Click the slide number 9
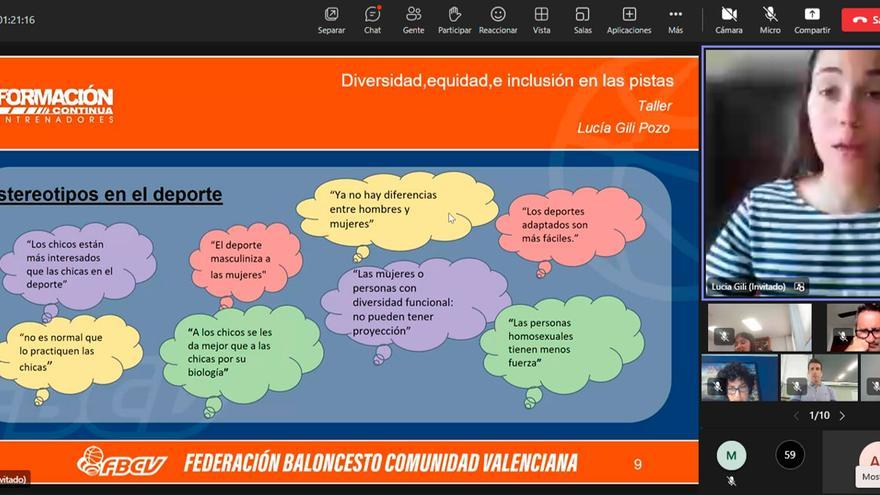The image size is (880, 495). click(638, 464)
